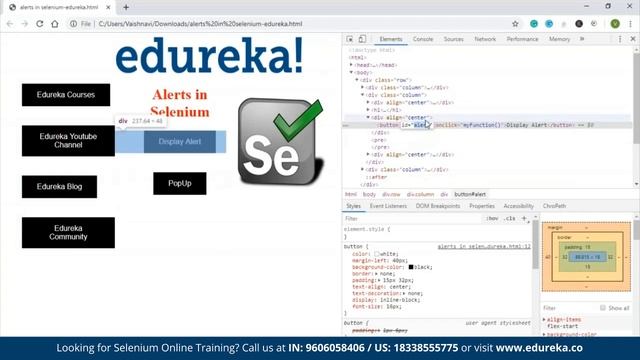Screen dimensions: 640x360
Task: Click the Selenium logo image
Action: coord(280,141)
